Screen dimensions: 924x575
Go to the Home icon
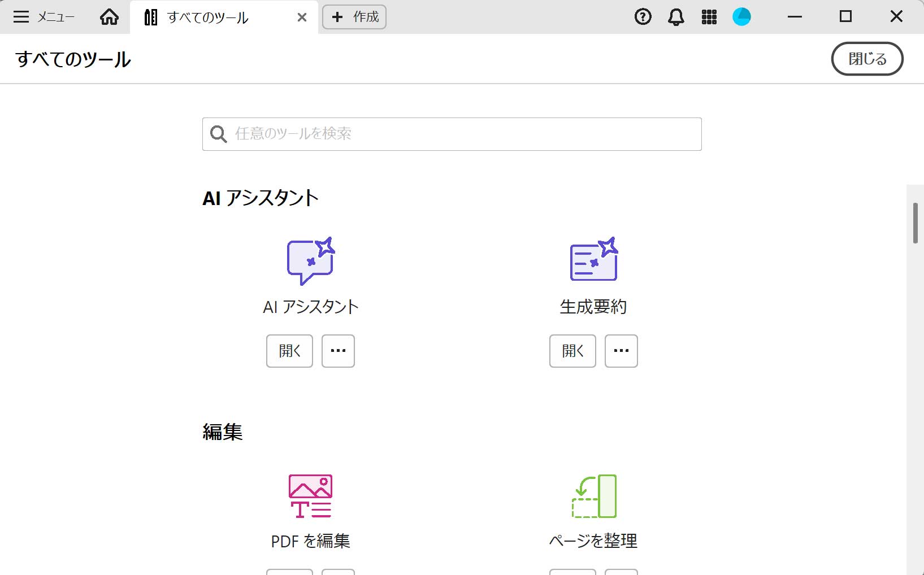[x=109, y=17]
